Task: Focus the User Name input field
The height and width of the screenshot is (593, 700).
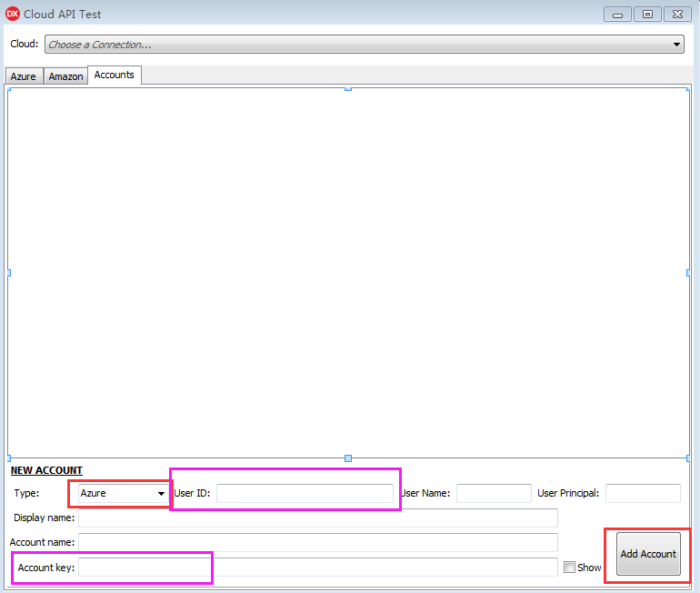Action: pos(494,493)
